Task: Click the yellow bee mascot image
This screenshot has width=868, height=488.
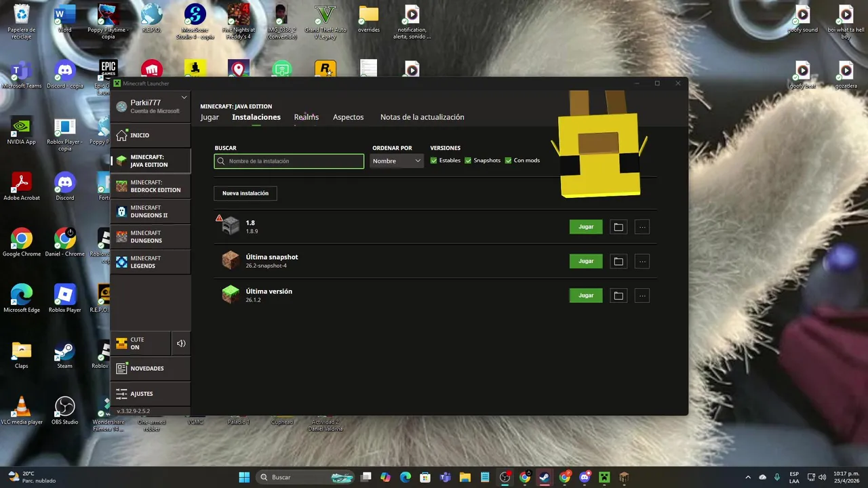Action: click(599, 144)
